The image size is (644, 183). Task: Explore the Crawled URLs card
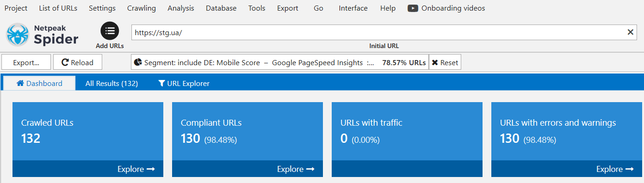[136, 169]
